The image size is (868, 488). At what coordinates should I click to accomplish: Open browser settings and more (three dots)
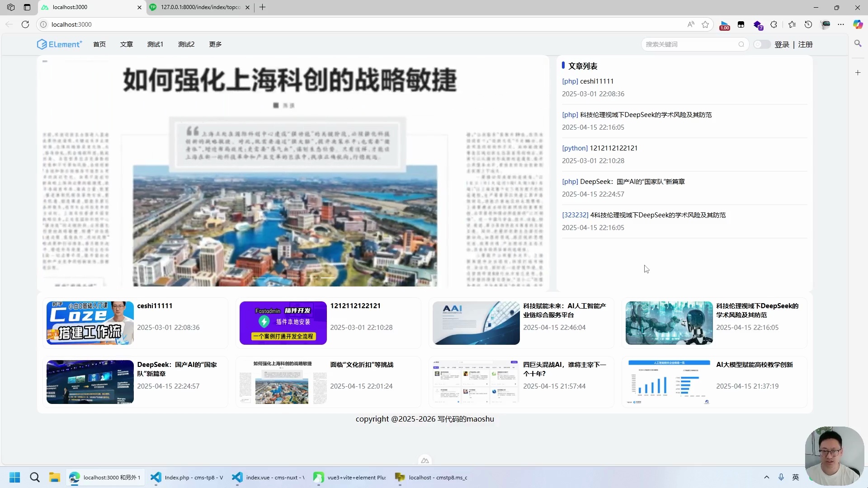click(x=841, y=24)
